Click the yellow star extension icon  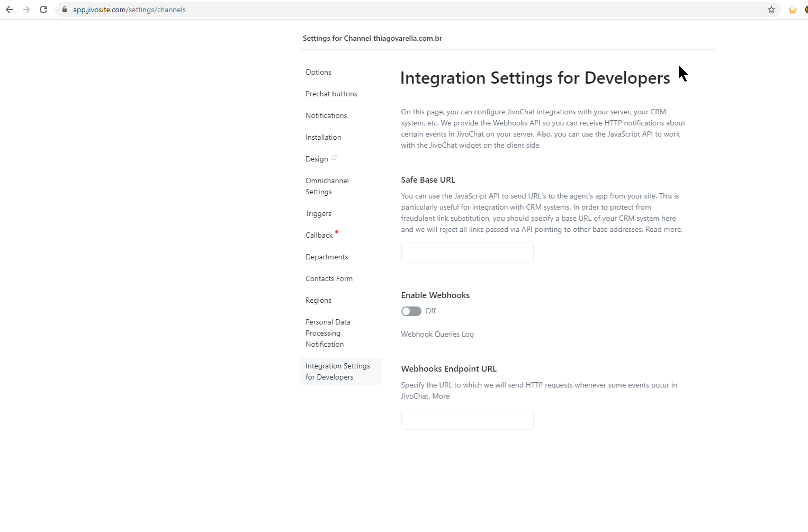pos(792,10)
